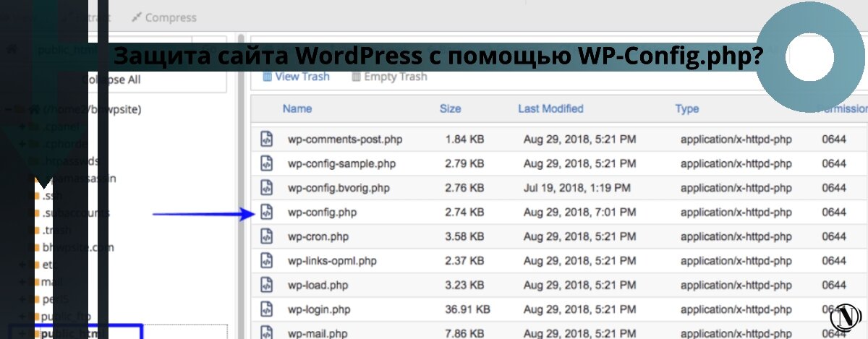Image resolution: width=868 pixels, height=339 pixels.
Task: Click the home icon beside /home/bhwpsite
Action: coord(33,110)
